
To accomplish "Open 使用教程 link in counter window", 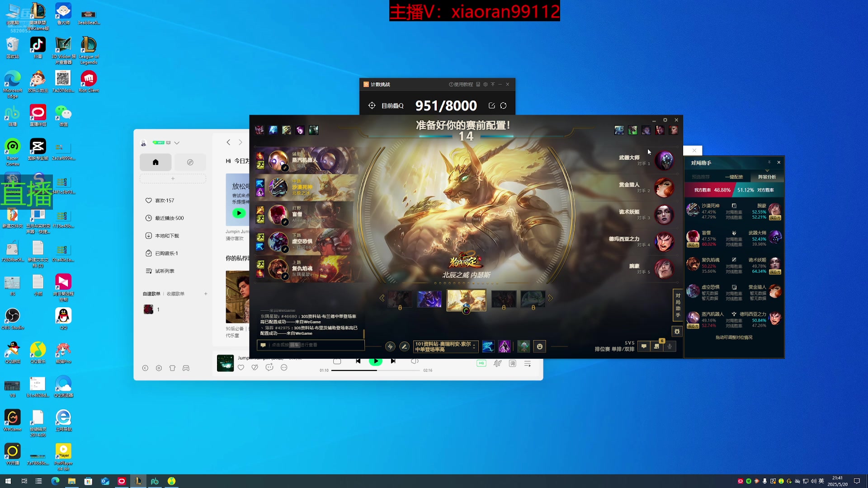I will [461, 84].
